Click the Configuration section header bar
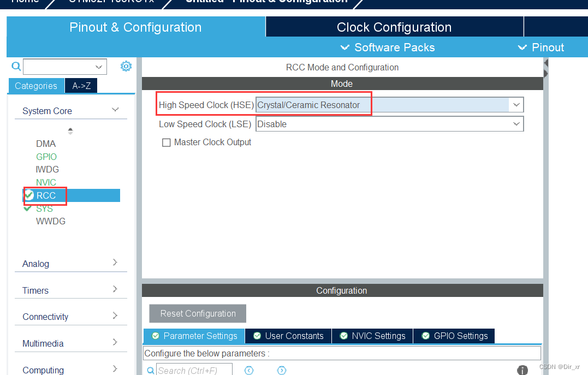Screen dimensions: 588x375 [x=342, y=290]
